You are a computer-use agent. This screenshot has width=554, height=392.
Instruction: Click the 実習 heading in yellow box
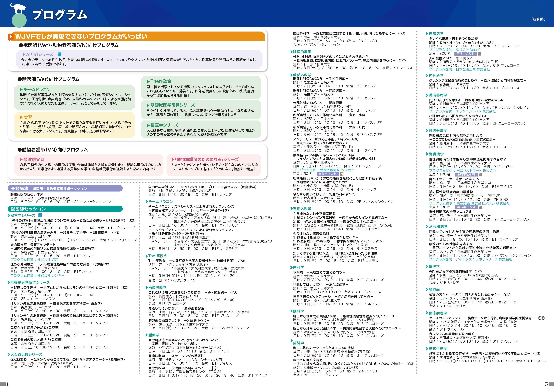coord(28,117)
